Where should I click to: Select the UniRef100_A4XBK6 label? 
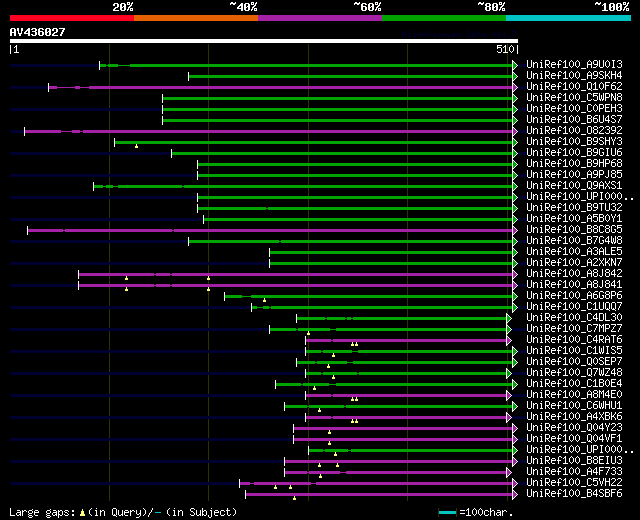tap(574, 417)
